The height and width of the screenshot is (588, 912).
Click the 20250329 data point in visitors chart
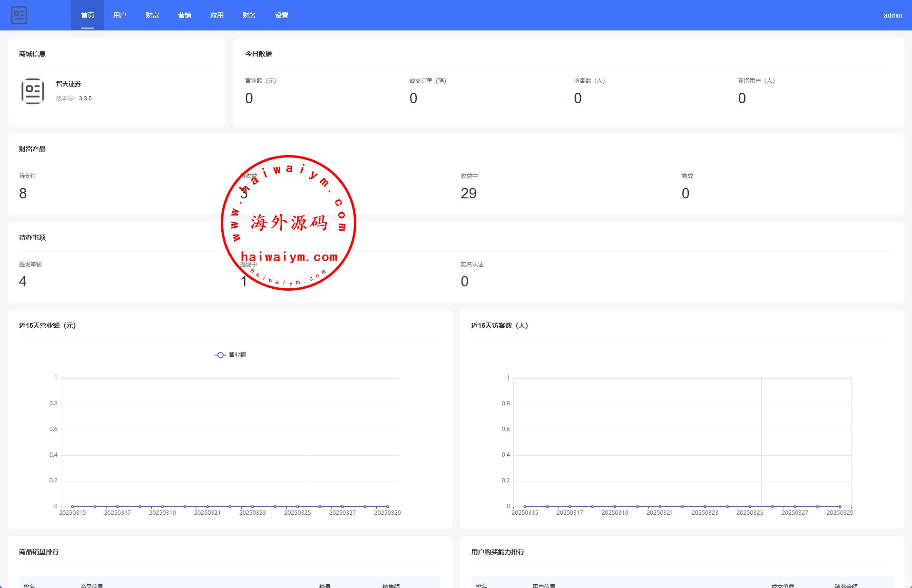click(840, 507)
